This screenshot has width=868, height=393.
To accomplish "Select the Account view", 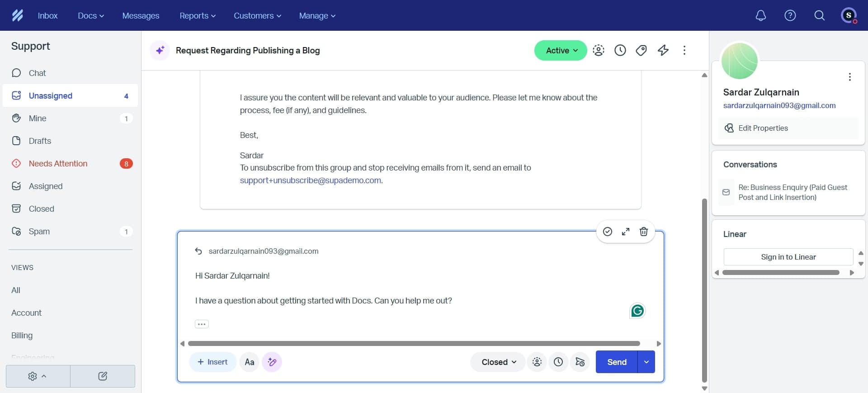I will [26, 313].
